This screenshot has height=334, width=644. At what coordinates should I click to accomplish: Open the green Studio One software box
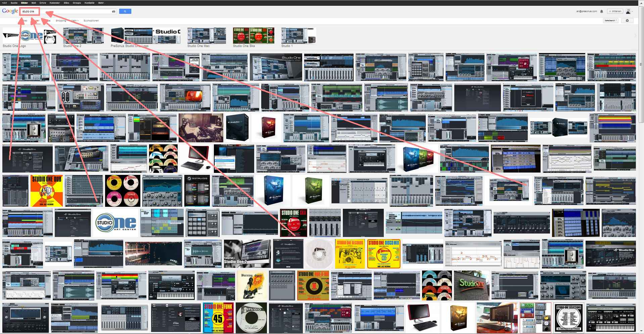click(x=311, y=191)
